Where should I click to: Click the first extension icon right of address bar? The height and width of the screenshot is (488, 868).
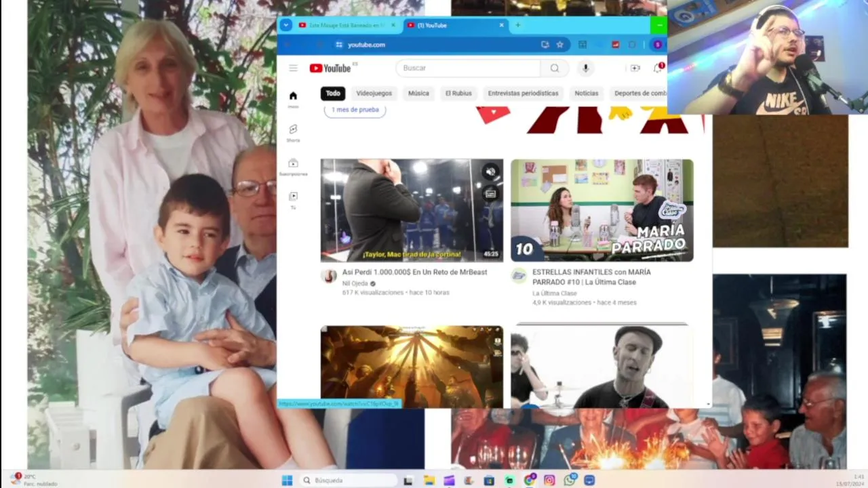(x=583, y=45)
